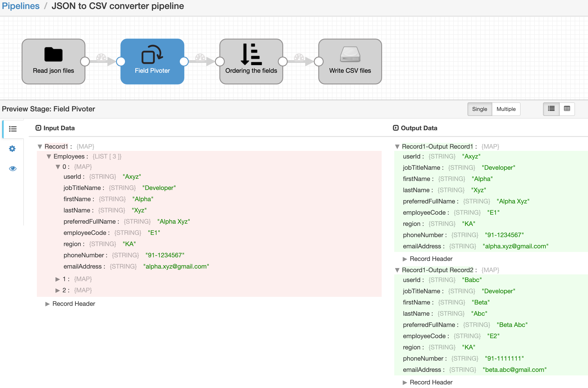Click output employeeCode "E2" value

[x=493, y=336]
